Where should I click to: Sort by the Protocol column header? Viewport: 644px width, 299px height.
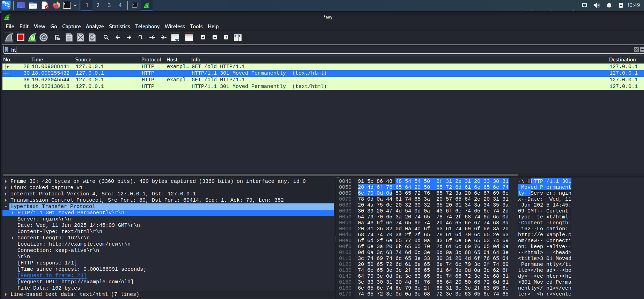tap(153, 60)
